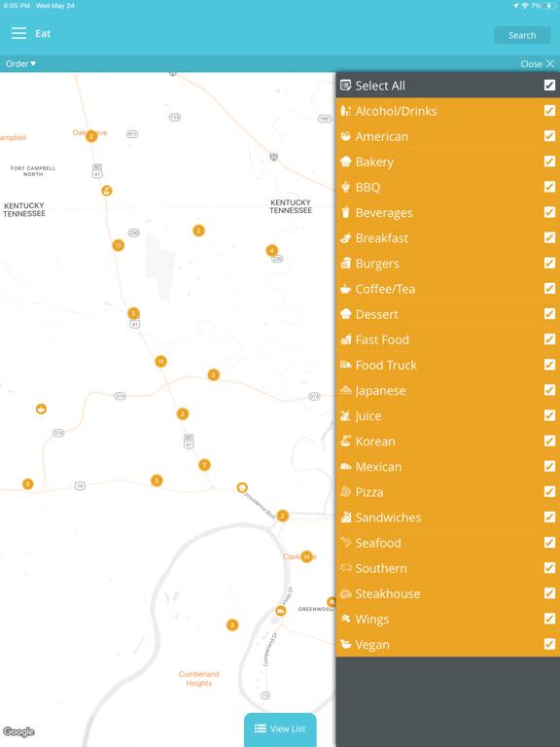Viewport: 560px width, 747px height.
Task: Toggle the Select All checkbox
Action: pos(549,86)
